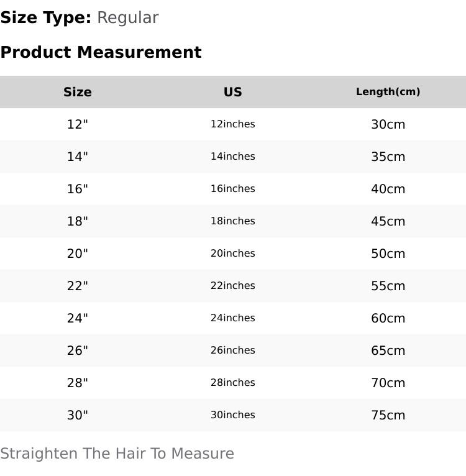Click the 14inches US cell
Image resolution: width=466 pixels, height=476 pixels.
tap(233, 157)
